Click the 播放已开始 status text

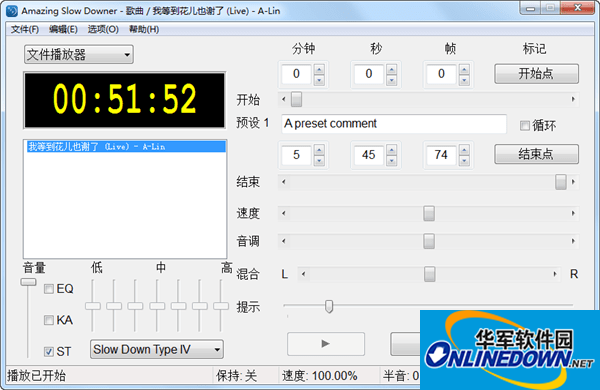tap(36, 376)
